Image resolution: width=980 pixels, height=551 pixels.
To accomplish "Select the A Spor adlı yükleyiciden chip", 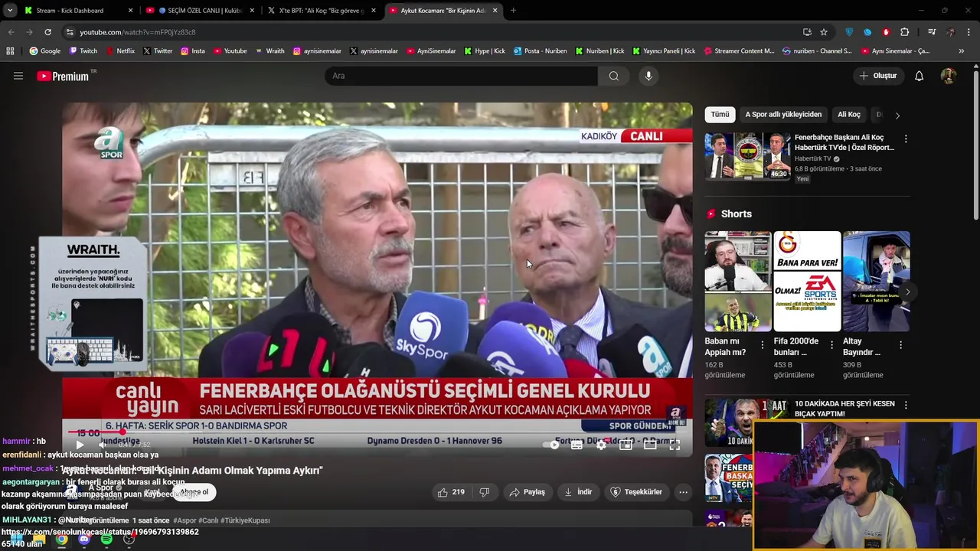I will click(x=783, y=114).
